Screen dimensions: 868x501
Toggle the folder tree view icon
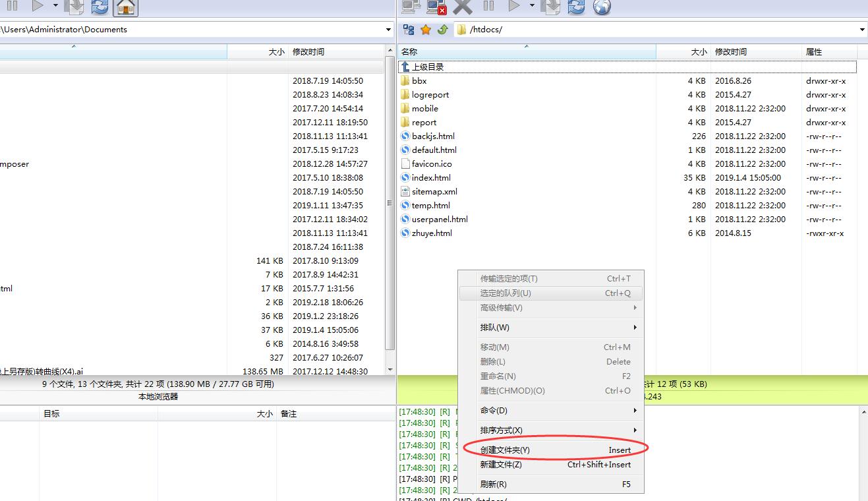coord(409,30)
